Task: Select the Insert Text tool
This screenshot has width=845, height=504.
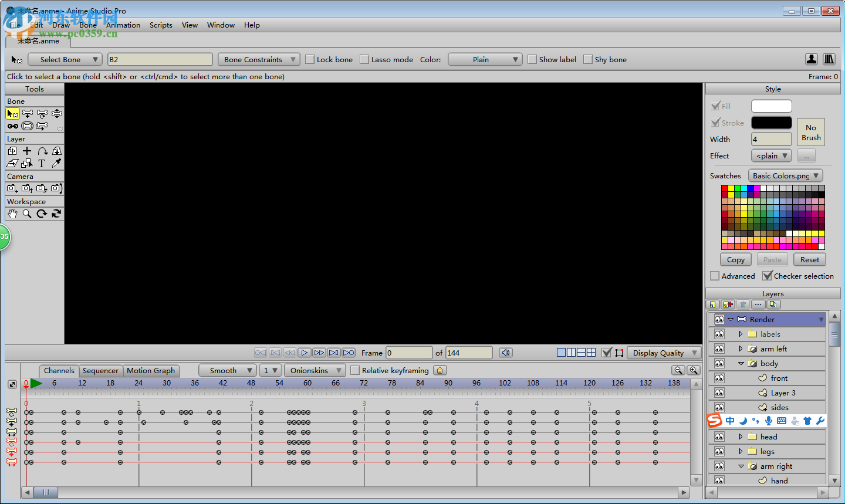Action: [x=41, y=163]
